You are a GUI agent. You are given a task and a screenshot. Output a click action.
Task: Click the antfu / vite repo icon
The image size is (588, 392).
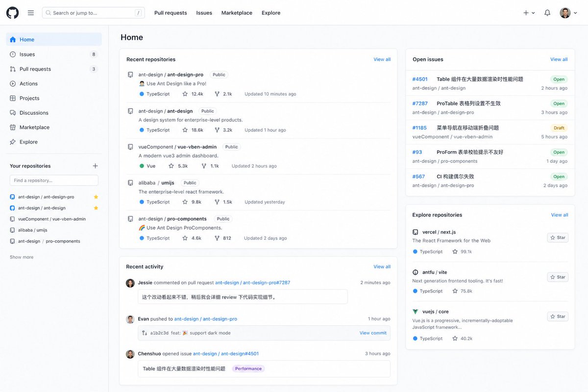[416, 272]
